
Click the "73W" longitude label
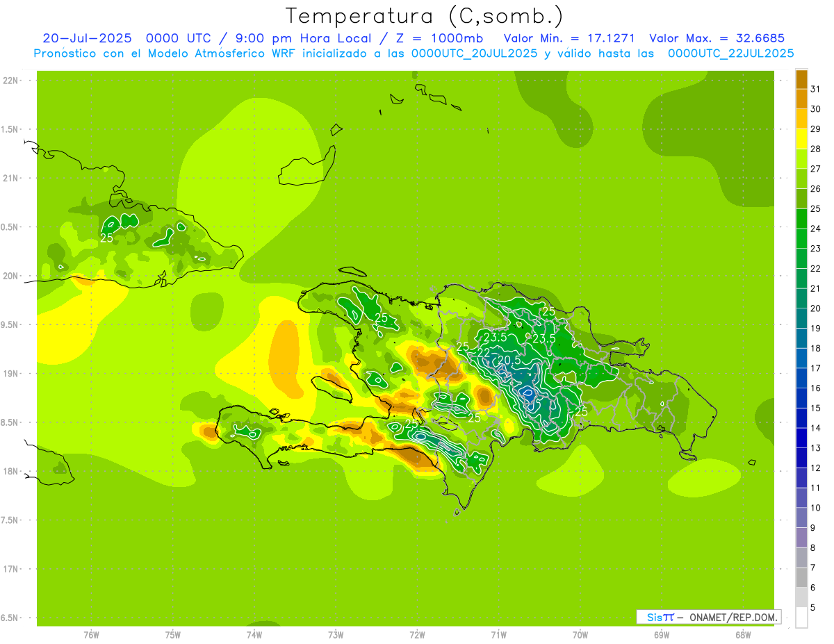[336, 635]
